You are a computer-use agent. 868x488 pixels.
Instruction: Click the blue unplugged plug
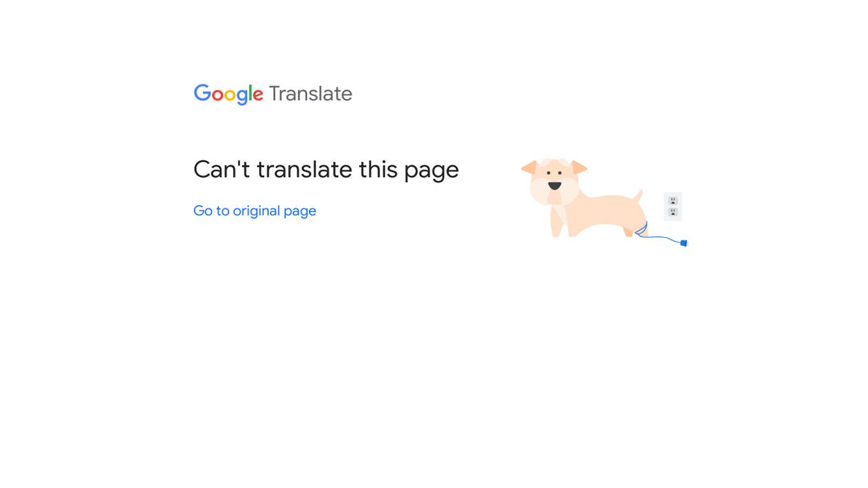(x=684, y=243)
